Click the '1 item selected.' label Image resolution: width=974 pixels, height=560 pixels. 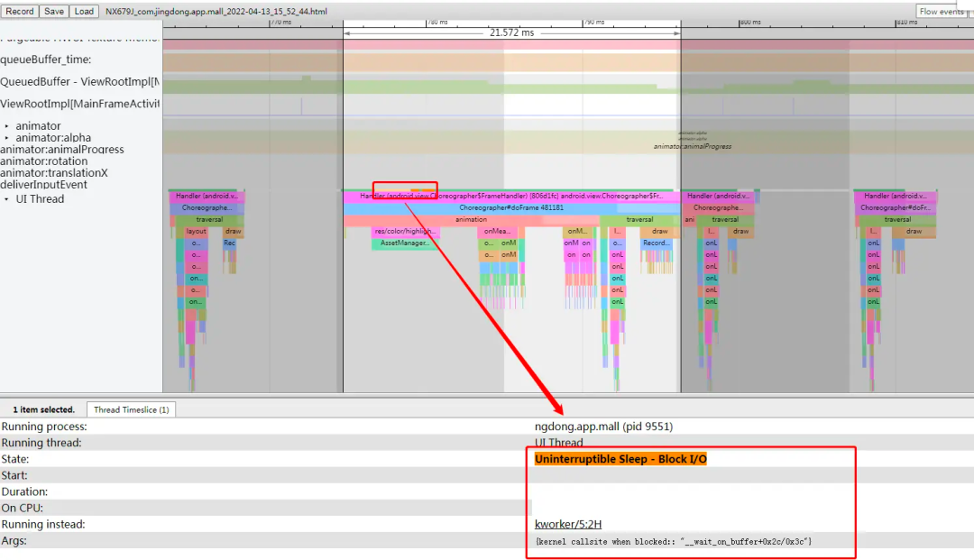[x=43, y=409]
